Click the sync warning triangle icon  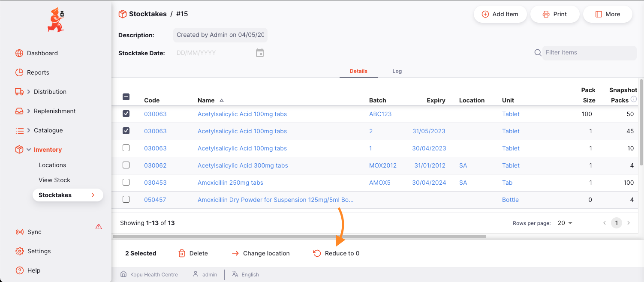point(99,227)
